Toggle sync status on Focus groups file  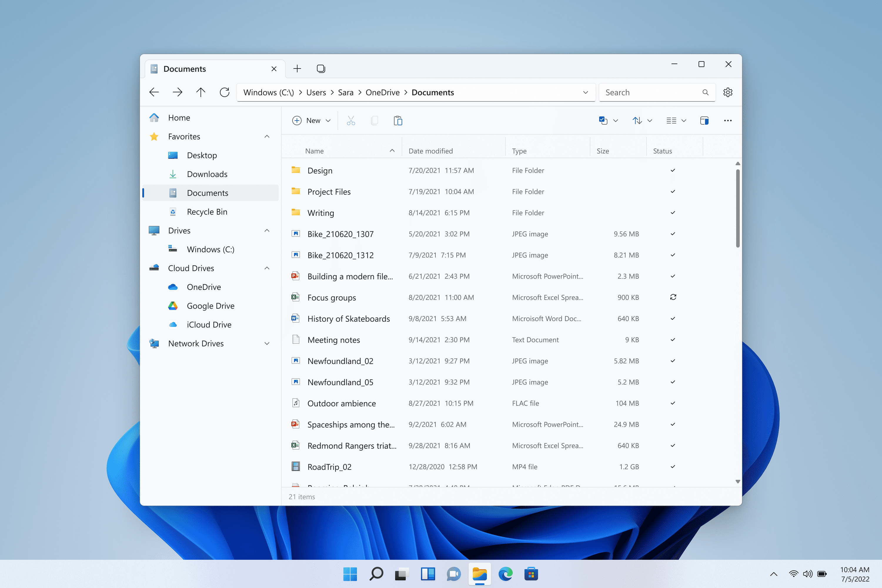(672, 297)
